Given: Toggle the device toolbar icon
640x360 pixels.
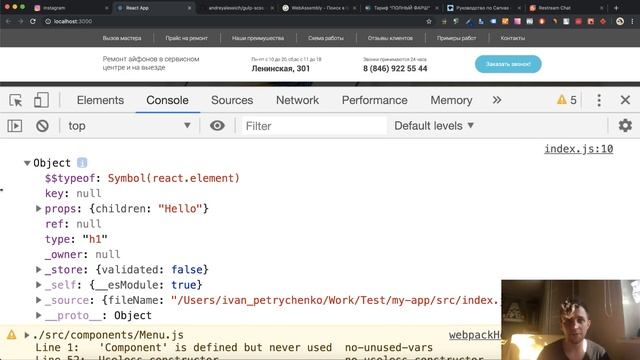Looking at the screenshot, I should pos(41,100).
